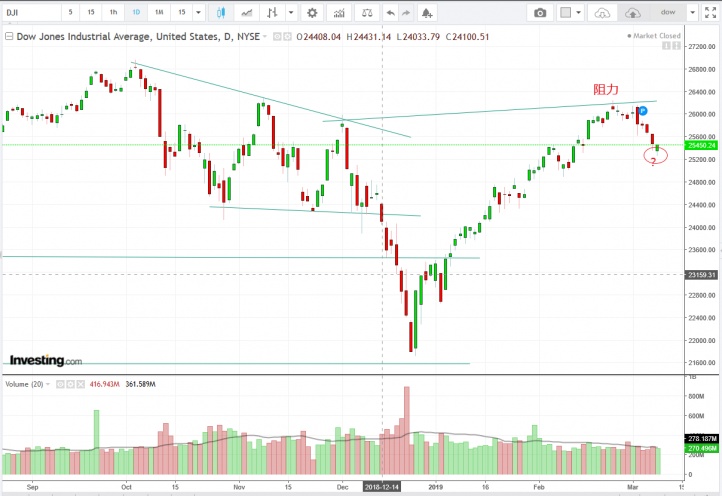Select the 1h timeframe
Image resolution: width=722 pixels, height=496 pixels.
[113, 13]
